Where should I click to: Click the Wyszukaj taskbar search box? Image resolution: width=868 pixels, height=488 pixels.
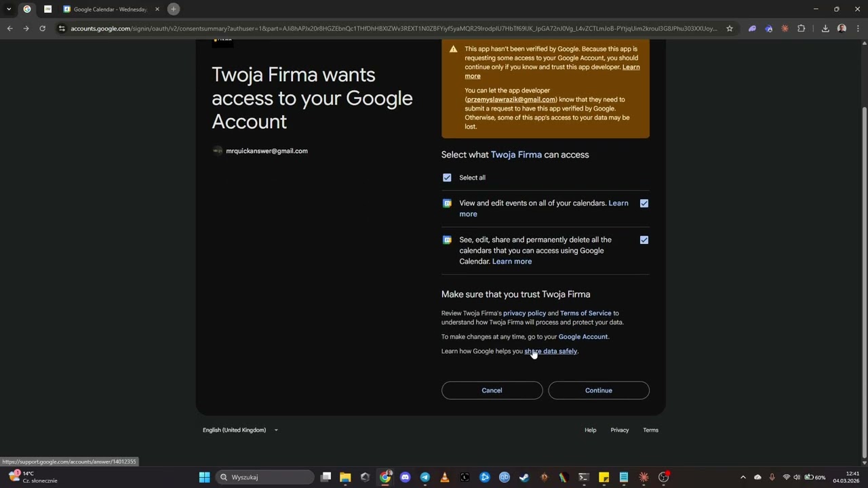[x=264, y=477]
